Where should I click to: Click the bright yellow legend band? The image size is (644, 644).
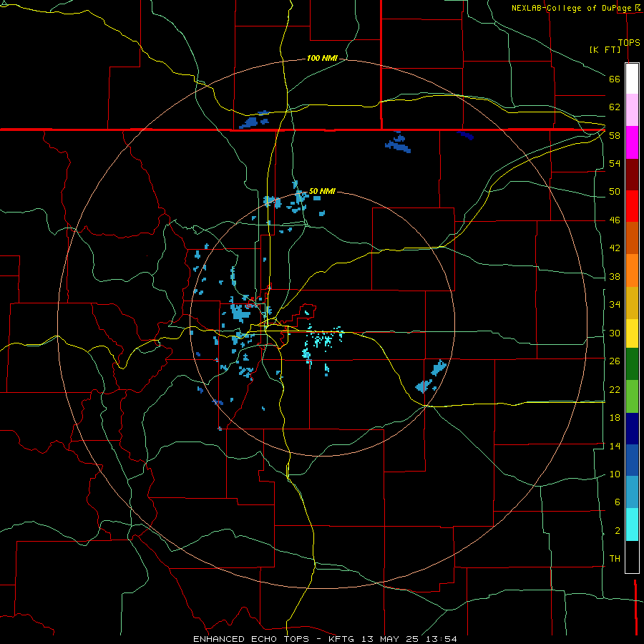pos(632,333)
